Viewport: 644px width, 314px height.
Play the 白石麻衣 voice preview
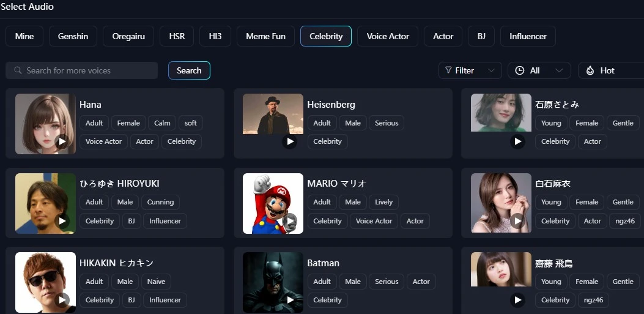517,221
